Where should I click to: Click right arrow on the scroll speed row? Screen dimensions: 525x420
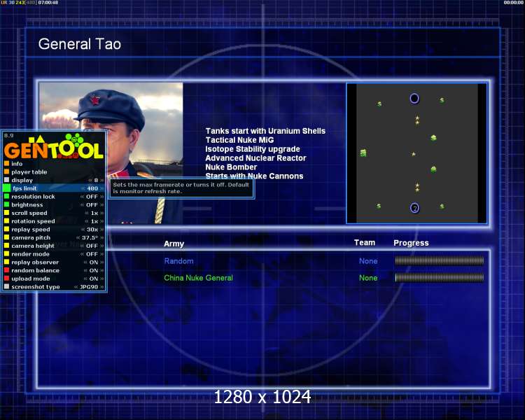101,213
